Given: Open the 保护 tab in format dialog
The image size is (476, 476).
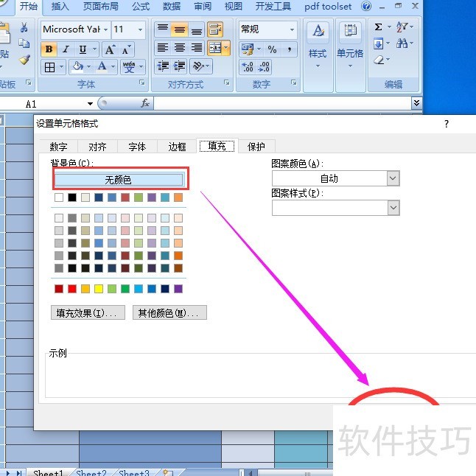Looking at the screenshot, I should [256, 147].
